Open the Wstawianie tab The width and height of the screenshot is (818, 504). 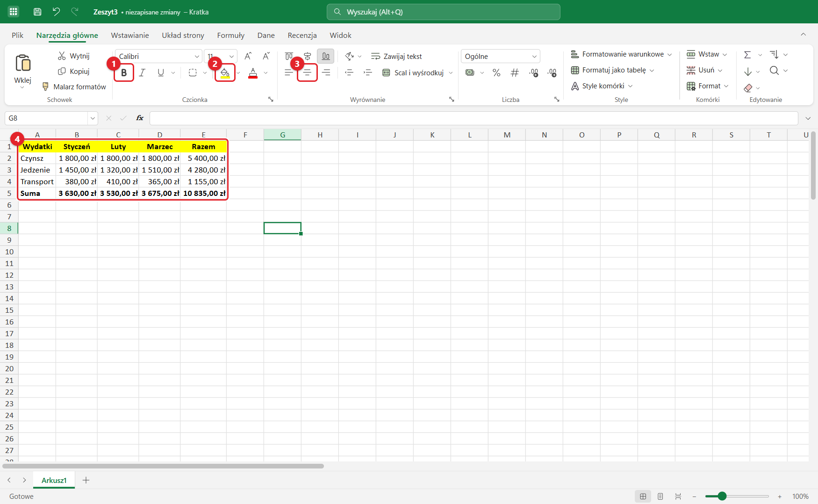tap(130, 35)
